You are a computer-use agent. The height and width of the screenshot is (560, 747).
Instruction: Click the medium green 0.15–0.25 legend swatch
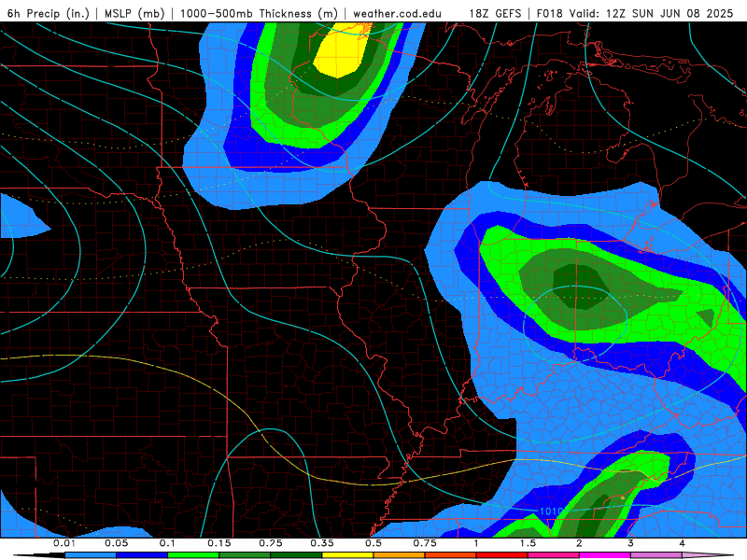coord(245,555)
